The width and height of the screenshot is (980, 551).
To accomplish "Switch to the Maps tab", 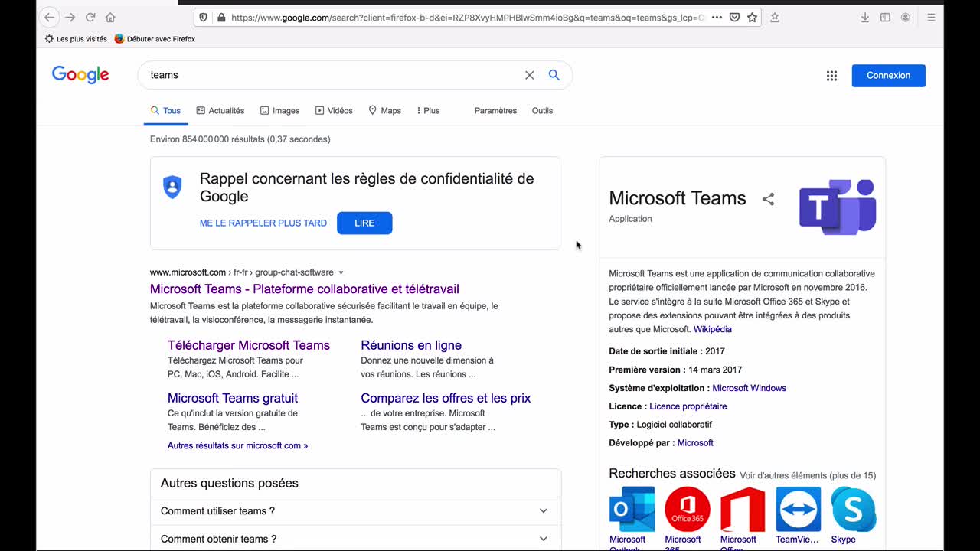I will [384, 111].
